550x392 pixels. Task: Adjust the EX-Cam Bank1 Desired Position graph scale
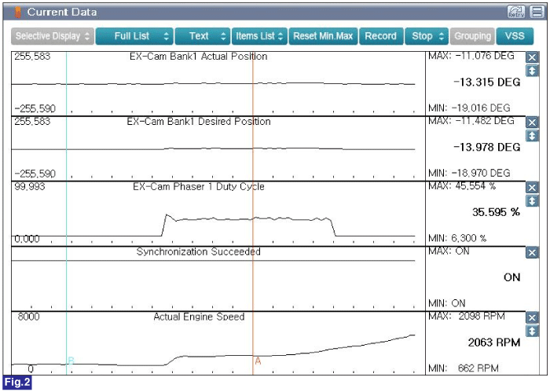click(532, 136)
